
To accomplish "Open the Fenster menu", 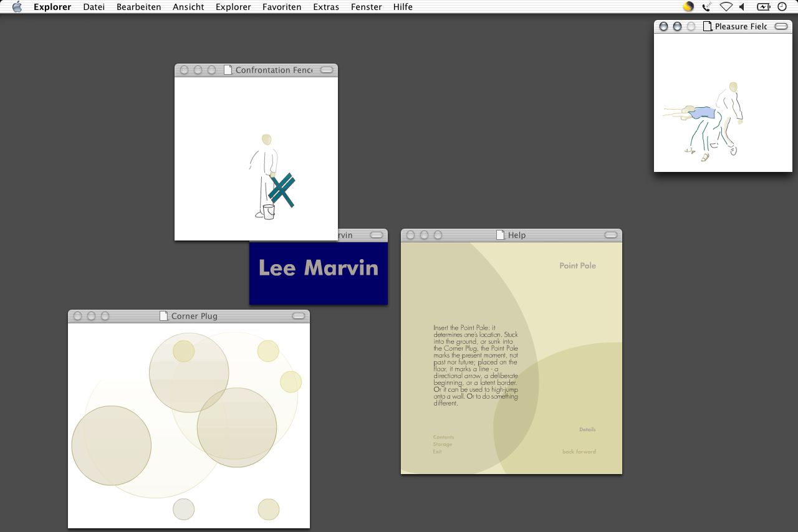I will (366, 7).
